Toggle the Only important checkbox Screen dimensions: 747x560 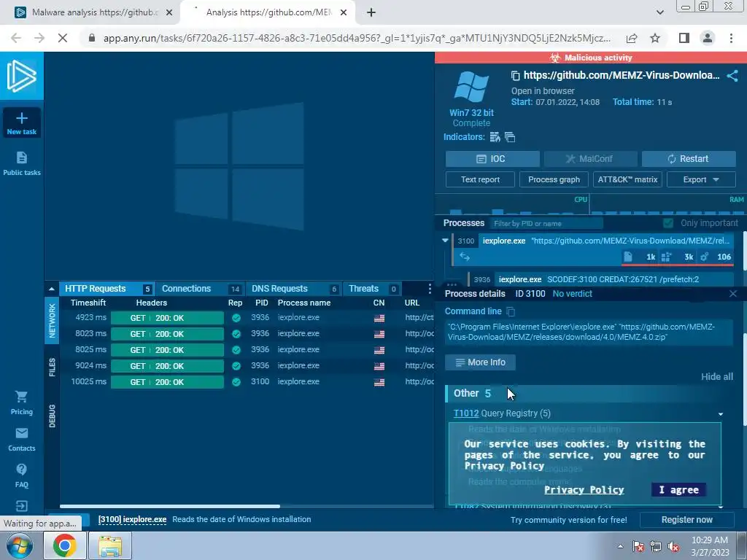(668, 223)
